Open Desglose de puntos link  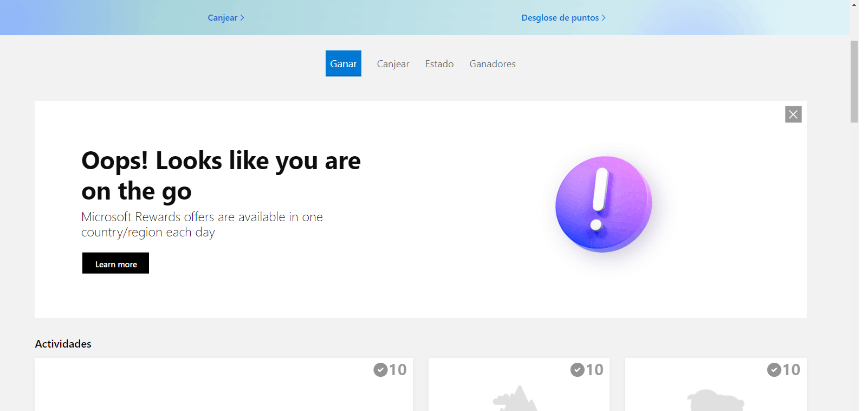coord(563,17)
